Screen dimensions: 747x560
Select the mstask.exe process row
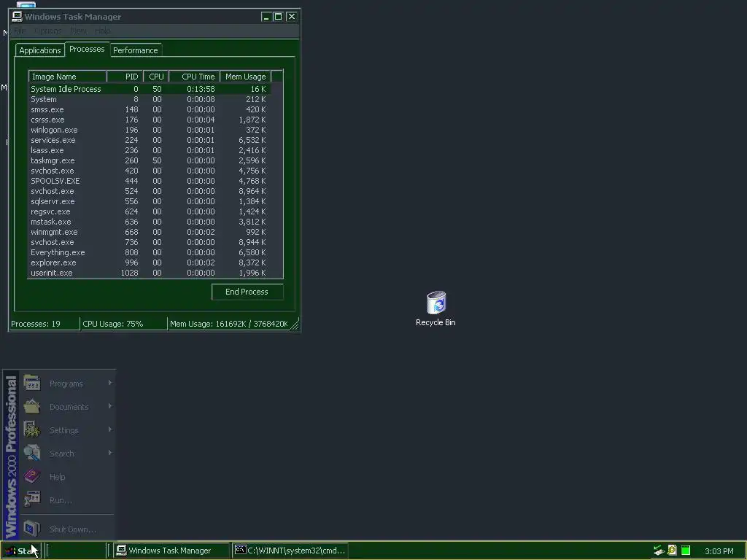click(x=150, y=222)
